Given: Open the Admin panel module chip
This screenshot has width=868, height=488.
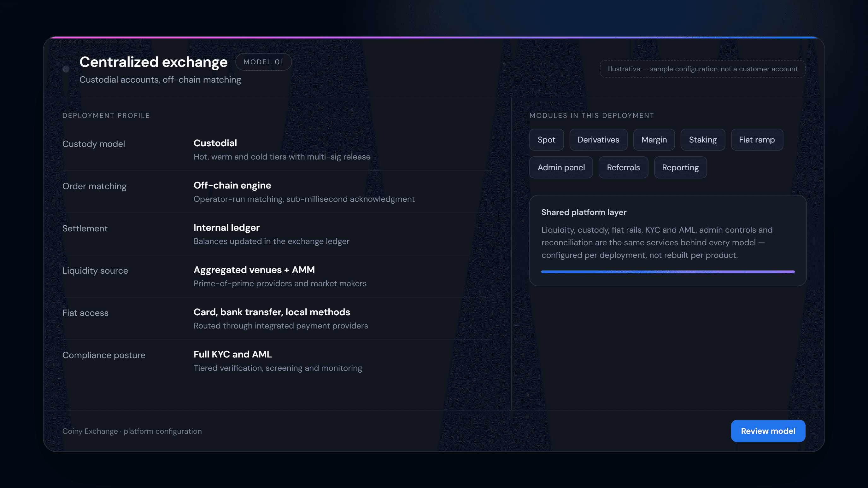Looking at the screenshot, I should click(x=561, y=167).
